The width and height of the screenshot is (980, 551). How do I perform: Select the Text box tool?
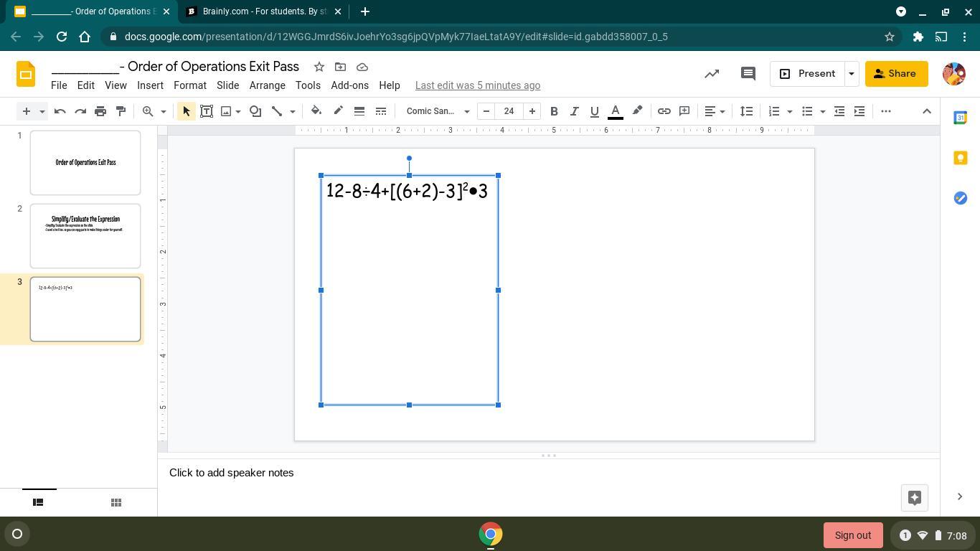(x=207, y=111)
